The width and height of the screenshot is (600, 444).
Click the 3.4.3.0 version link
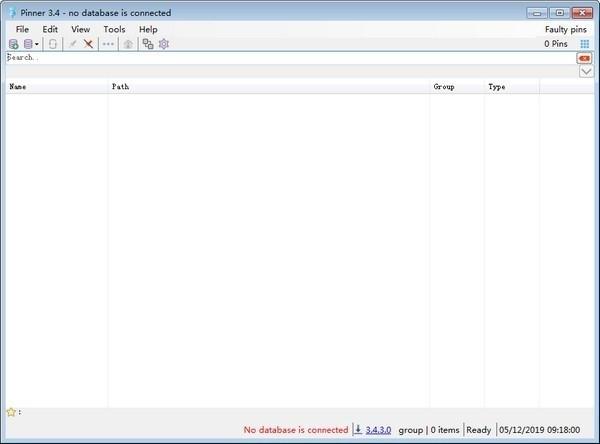tap(378, 430)
